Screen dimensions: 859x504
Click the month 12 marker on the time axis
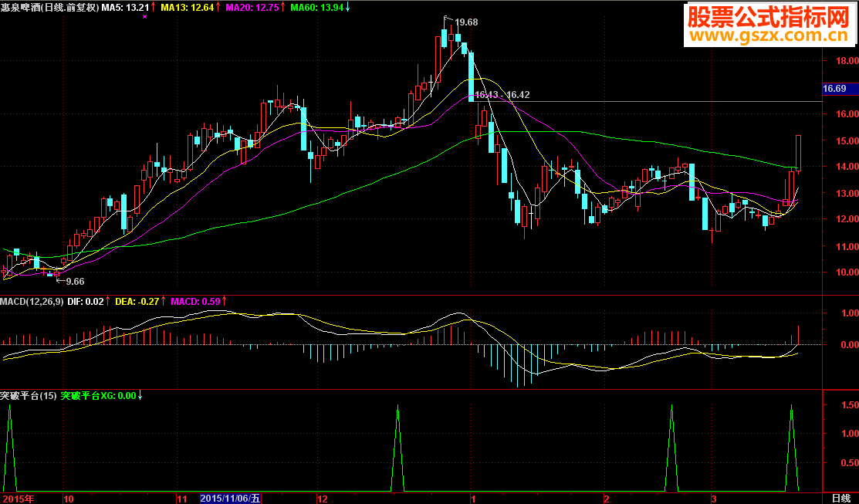[x=323, y=499]
